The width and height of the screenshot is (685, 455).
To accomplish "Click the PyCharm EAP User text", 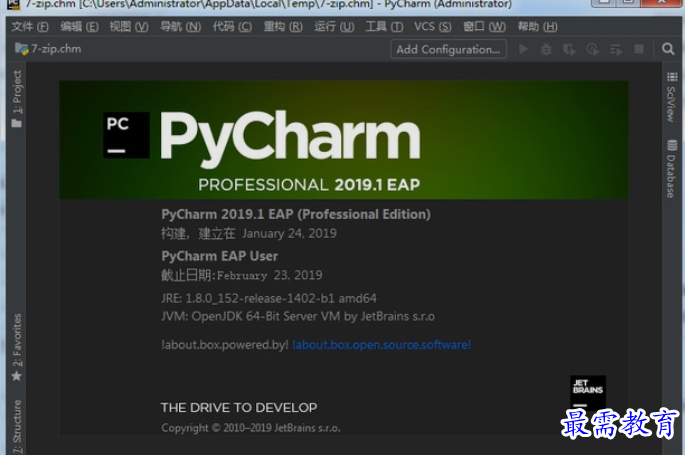I will [219, 256].
